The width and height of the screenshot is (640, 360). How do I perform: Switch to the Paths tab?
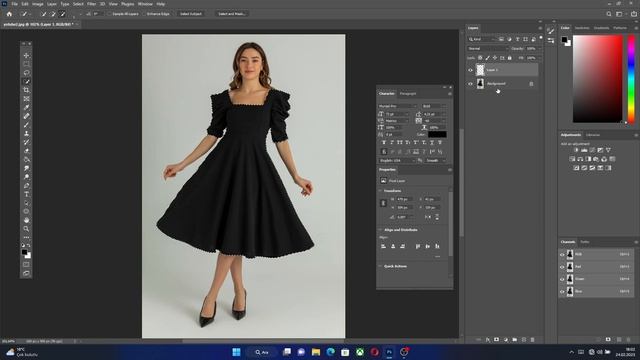coord(585,242)
